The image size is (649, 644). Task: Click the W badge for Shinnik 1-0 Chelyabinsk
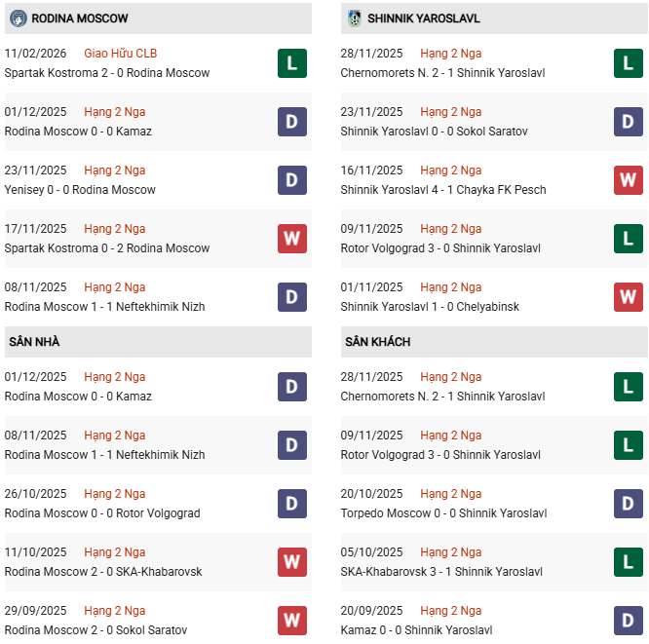pos(629,297)
